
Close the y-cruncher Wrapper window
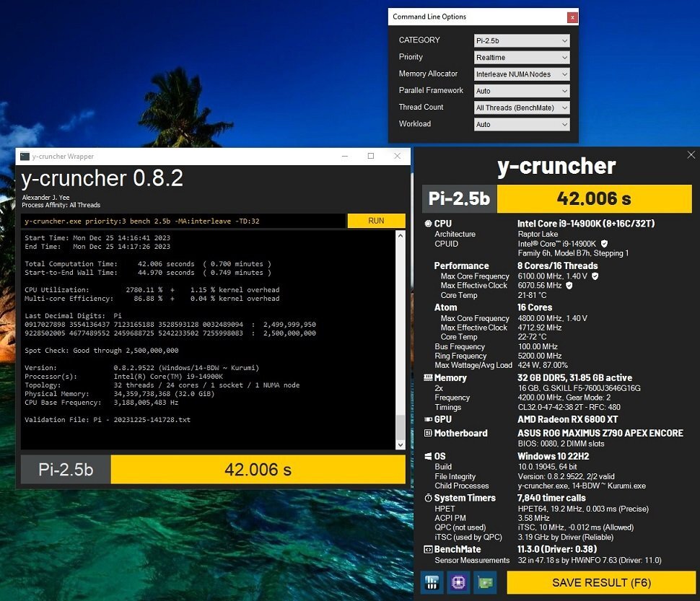(398, 156)
